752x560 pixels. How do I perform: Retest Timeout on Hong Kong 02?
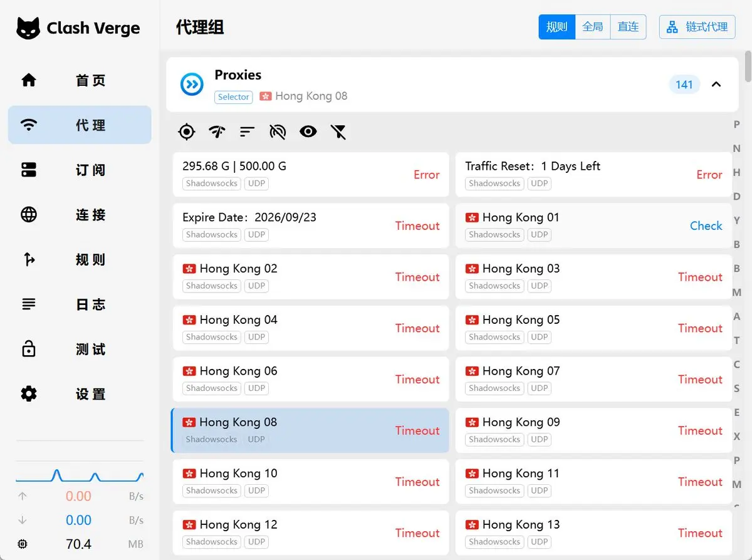coord(417,277)
